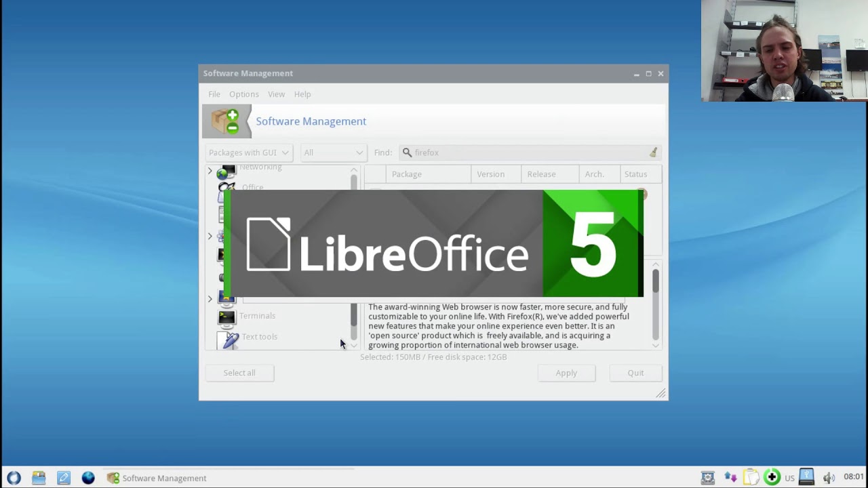This screenshot has height=488, width=868.
Task: Expand the Networking category
Action: 210,171
